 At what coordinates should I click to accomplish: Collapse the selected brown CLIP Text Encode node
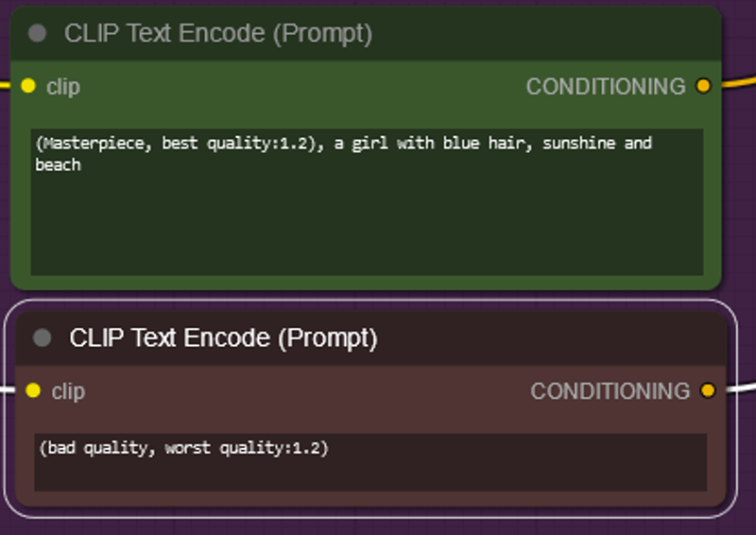42,337
